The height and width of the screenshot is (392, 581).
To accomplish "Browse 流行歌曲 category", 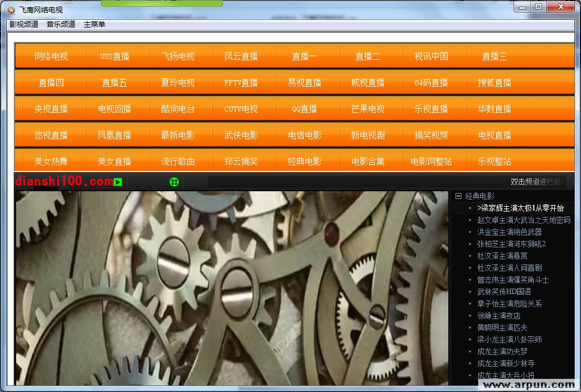I will tap(178, 161).
